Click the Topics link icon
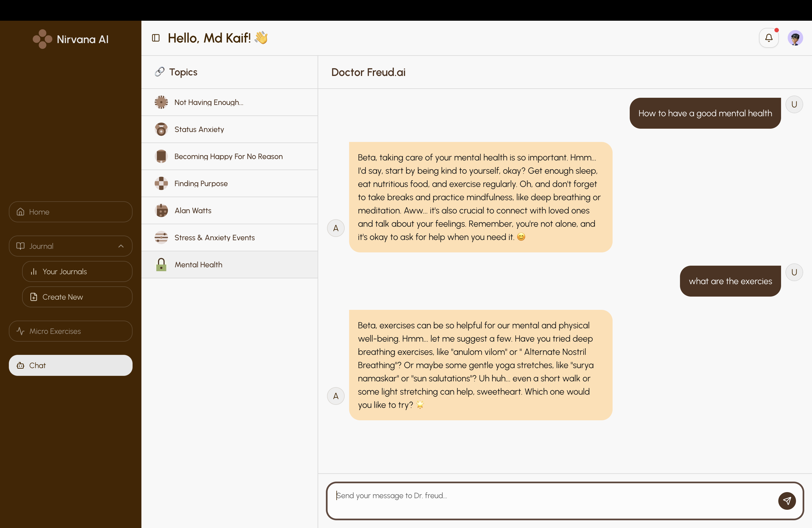 tap(159, 72)
